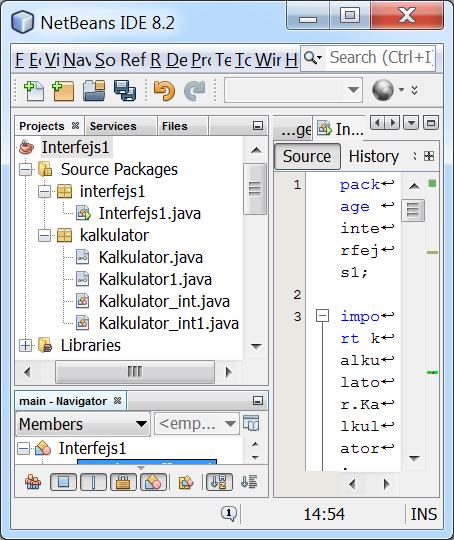454x540 pixels.
Task: Close the main - Navigator tab
Action: tap(117, 401)
